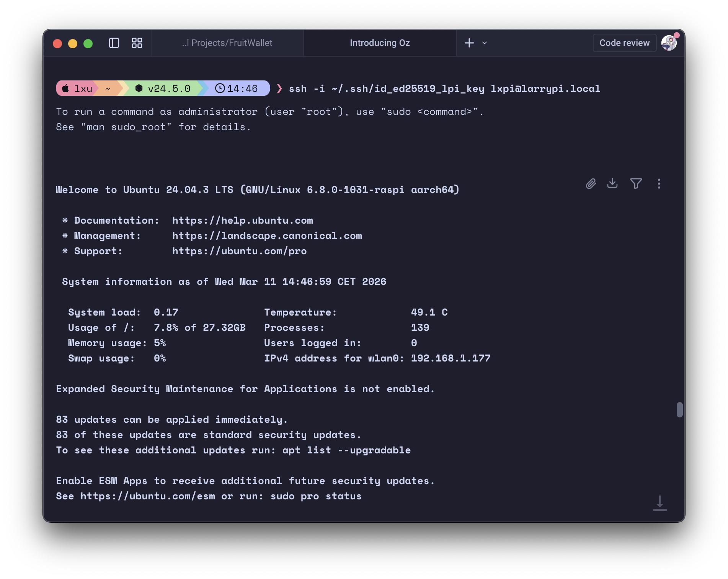Jump to bottom of block arrow icon
This screenshot has width=728, height=579.
[x=659, y=503]
